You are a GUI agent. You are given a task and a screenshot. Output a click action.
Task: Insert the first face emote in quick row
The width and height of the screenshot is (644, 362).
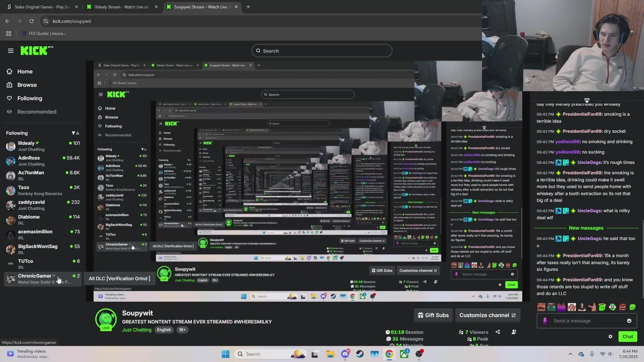pyautogui.click(x=541, y=307)
